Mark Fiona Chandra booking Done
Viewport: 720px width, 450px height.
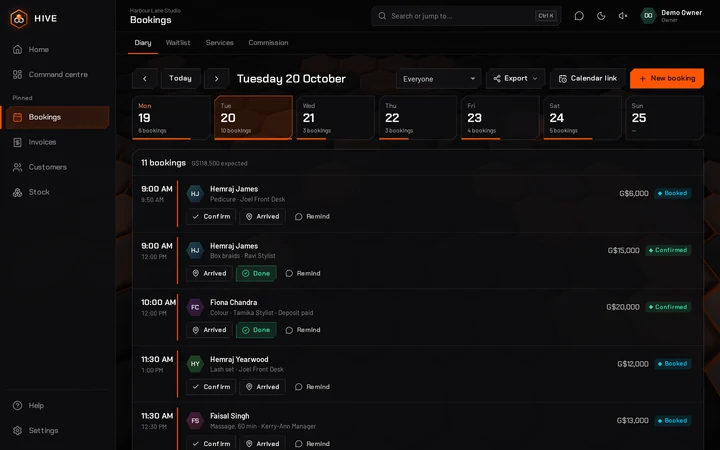[x=256, y=330]
